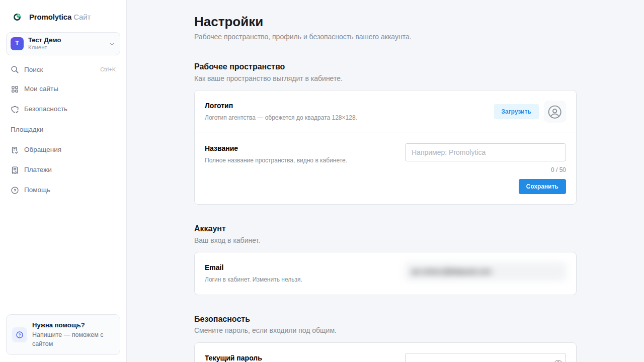Click the search magnifier icon
Viewport: 644px width, 362px height.
click(15, 69)
